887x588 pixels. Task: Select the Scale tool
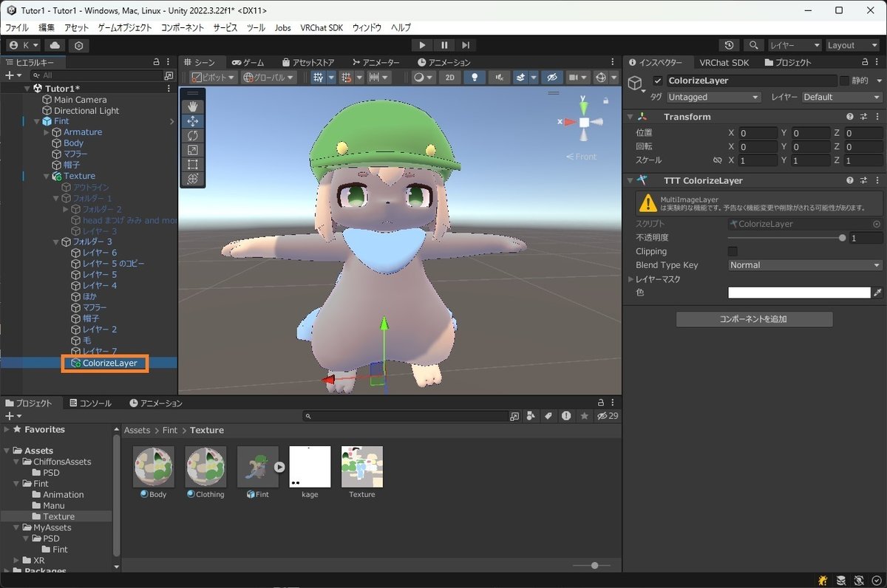(192, 150)
